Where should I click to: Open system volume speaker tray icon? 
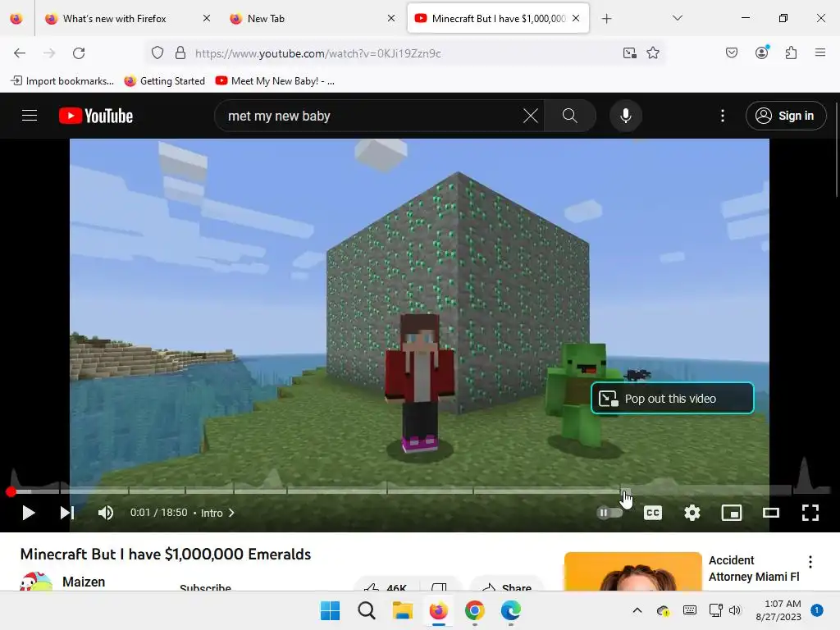[735, 610]
